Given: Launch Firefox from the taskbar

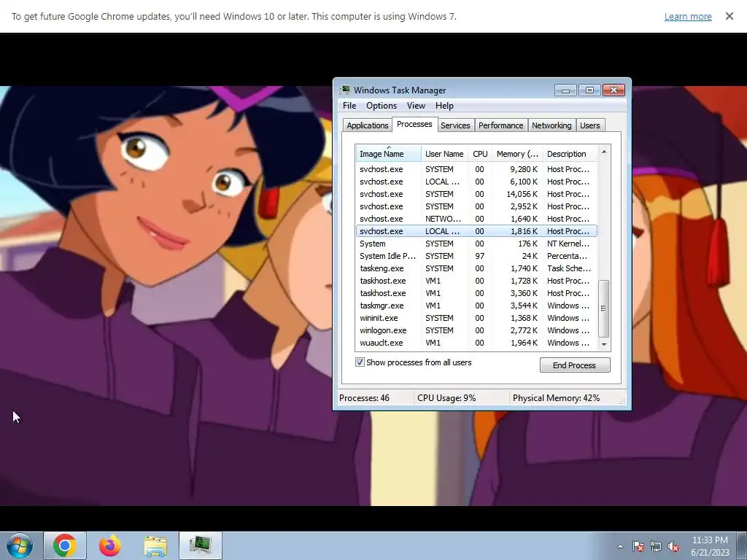Looking at the screenshot, I should coord(110,545).
